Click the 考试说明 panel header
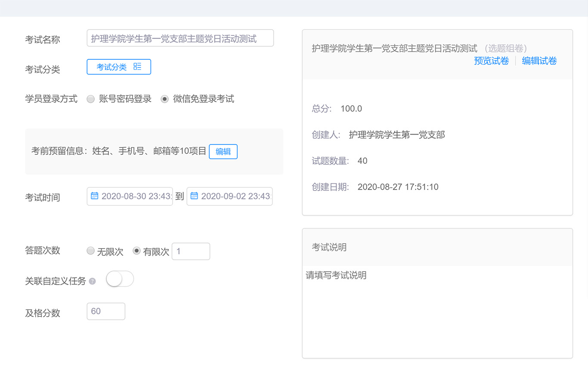The height and width of the screenshot is (371, 588). 437,247
